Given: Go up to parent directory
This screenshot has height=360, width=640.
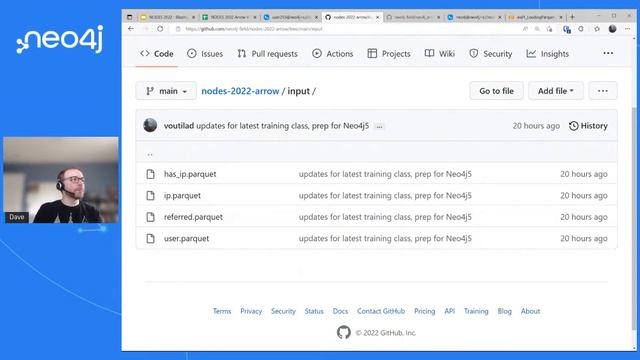Looking at the screenshot, I should coord(150,154).
